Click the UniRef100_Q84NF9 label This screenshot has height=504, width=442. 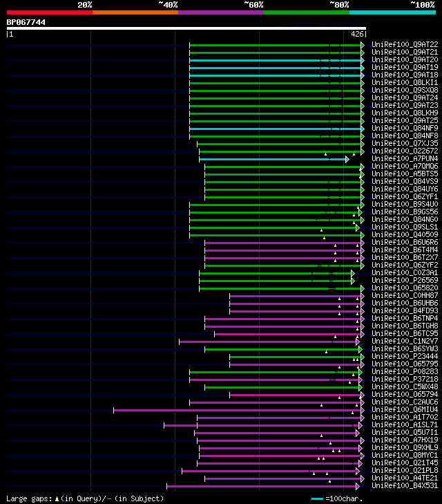click(x=405, y=129)
